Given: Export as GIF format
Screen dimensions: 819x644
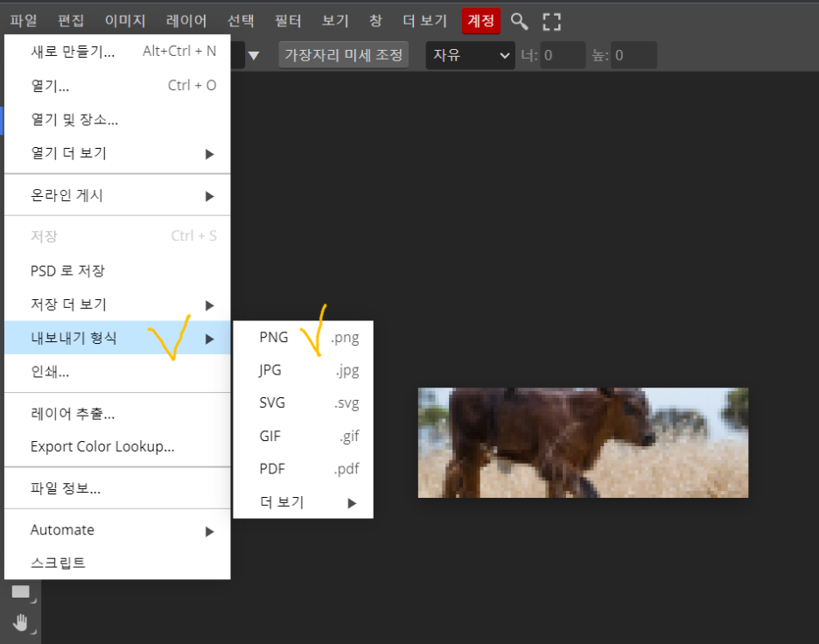Looking at the screenshot, I should [x=303, y=436].
